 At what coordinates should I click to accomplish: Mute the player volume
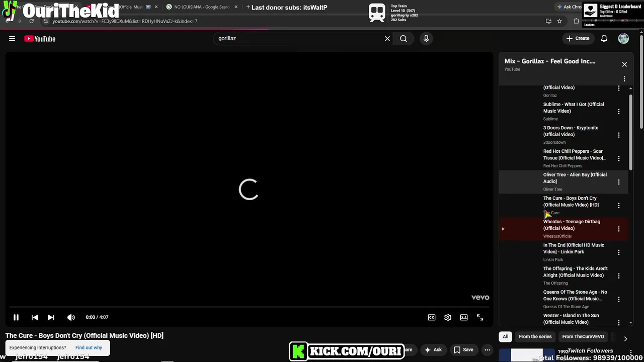click(x=71, y=317)
